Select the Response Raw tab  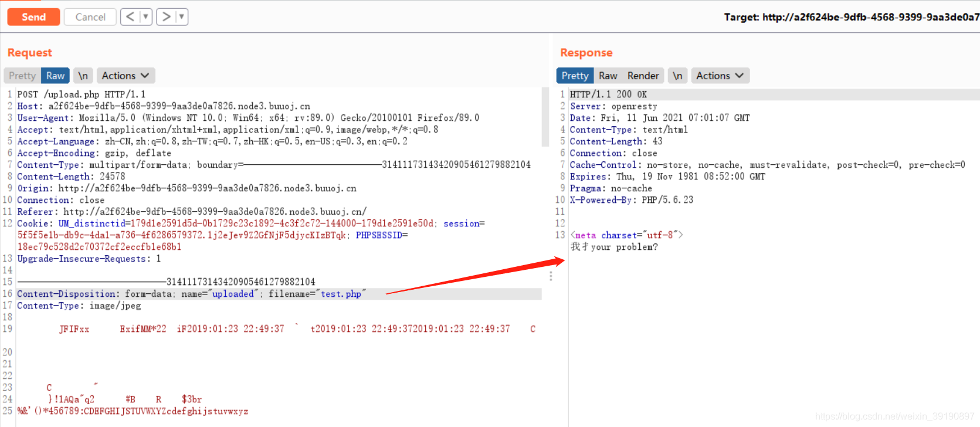click(x=608, y=76)
